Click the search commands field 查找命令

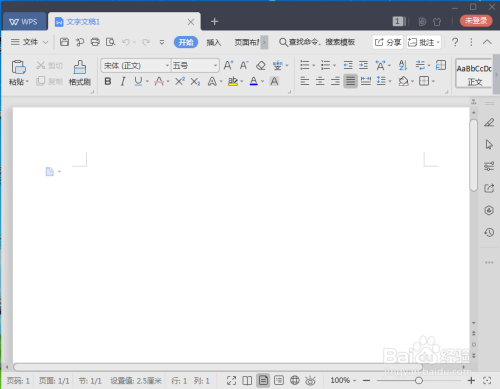pos(317,42)
